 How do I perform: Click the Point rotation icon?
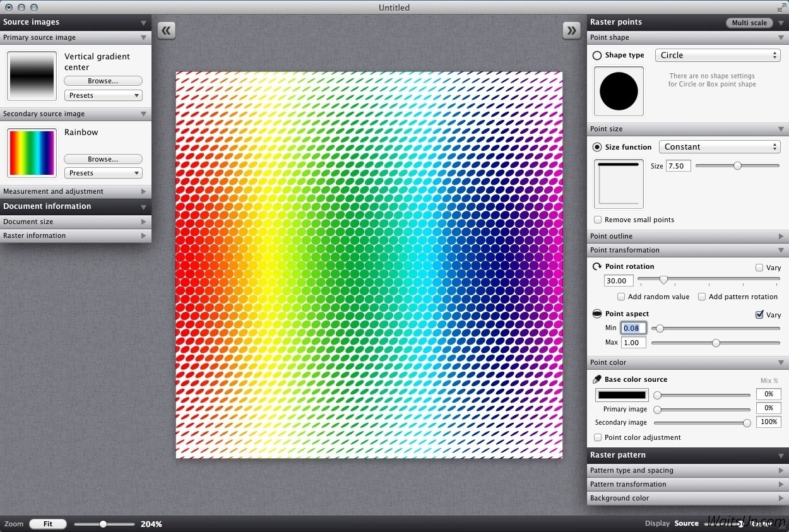tap(597, 266)
